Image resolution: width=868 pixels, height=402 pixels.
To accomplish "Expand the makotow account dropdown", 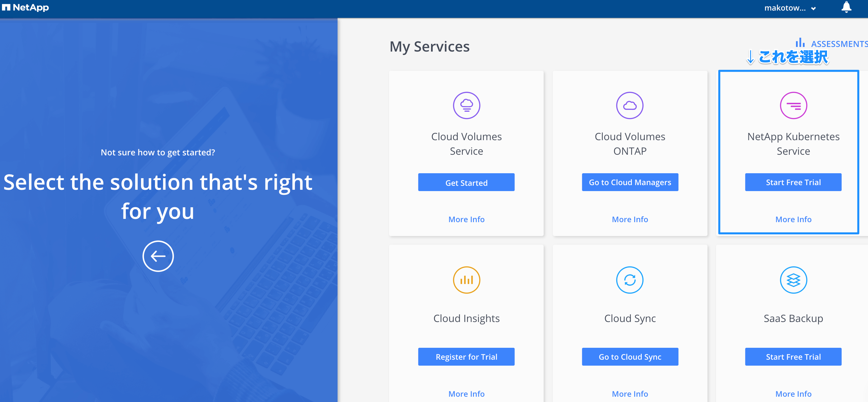I will (x=789, y=8).
